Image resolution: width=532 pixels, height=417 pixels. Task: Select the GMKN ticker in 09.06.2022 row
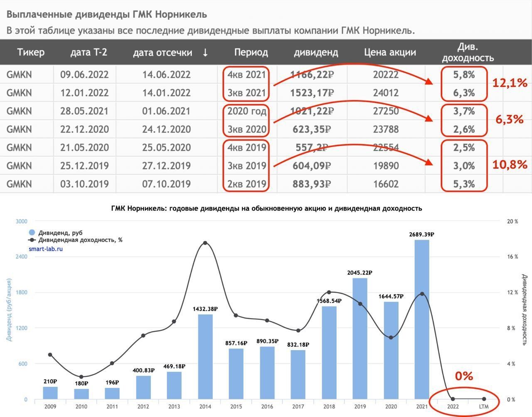click(19, 75)
